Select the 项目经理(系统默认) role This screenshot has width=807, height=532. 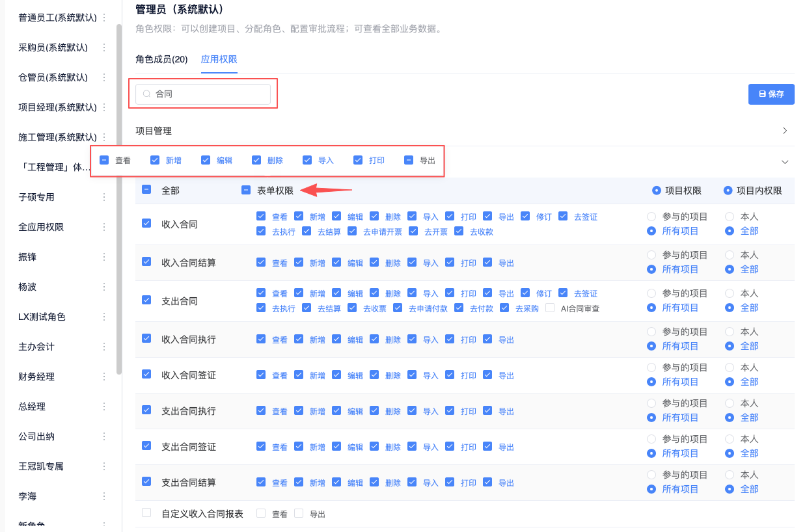[57, 107]
